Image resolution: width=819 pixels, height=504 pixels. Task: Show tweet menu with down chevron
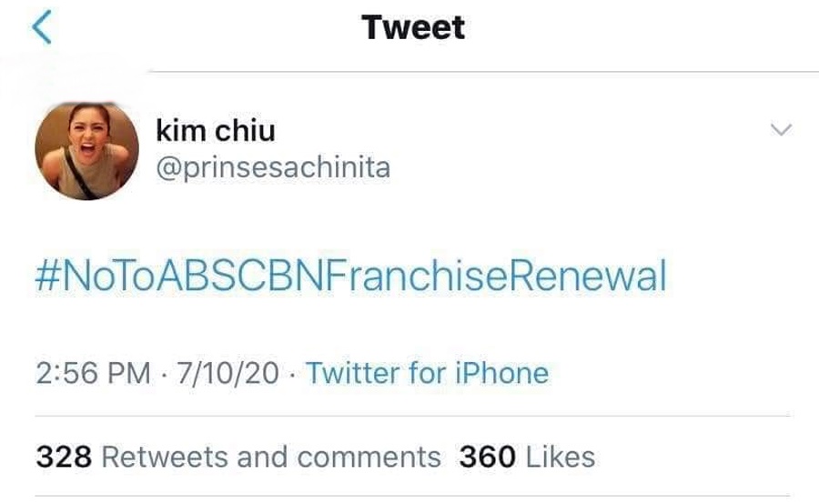pyautogui.click(x=781, y=129)
